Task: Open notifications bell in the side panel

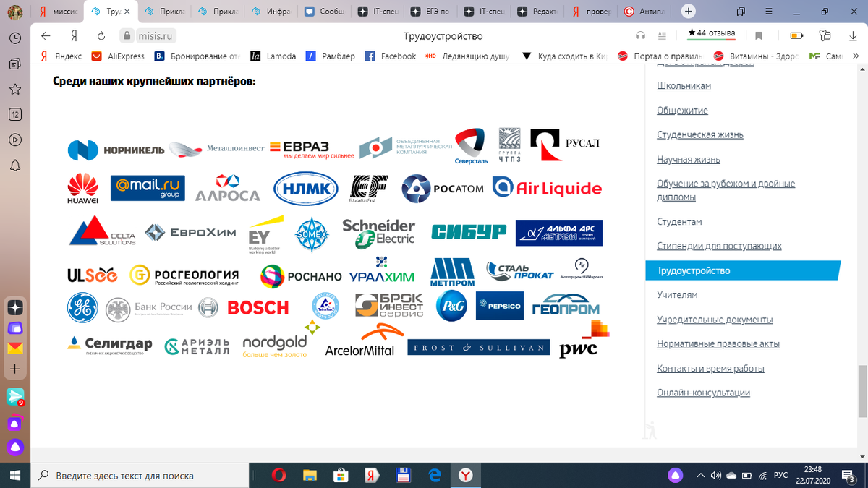Action: coord(15,165)
